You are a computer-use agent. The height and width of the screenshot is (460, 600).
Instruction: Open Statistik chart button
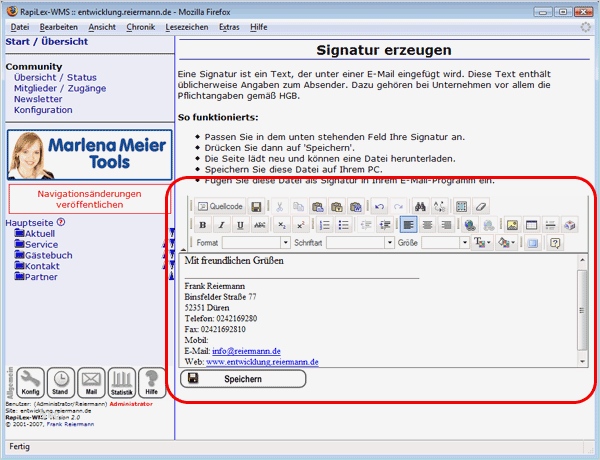click(x=122, y=383)
